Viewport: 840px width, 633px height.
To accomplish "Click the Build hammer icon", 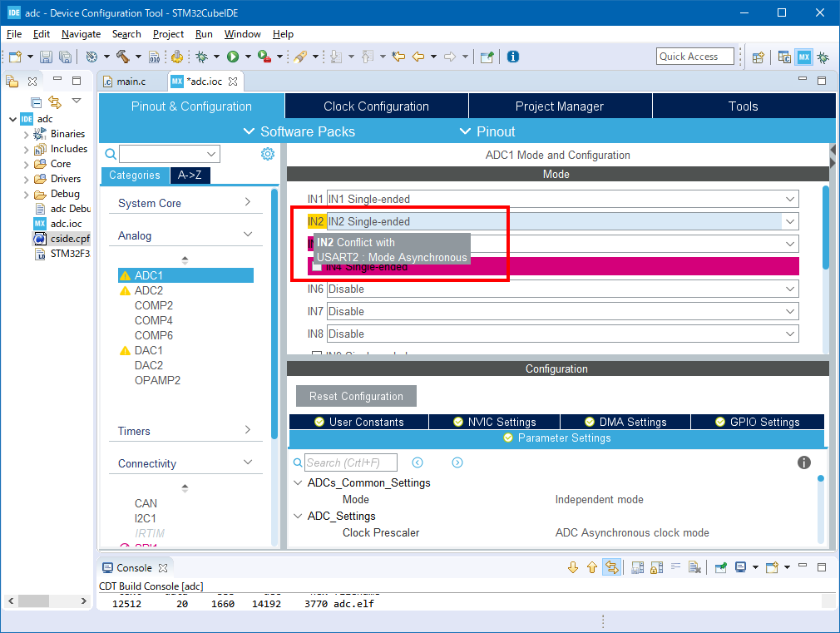I will 123,57.
